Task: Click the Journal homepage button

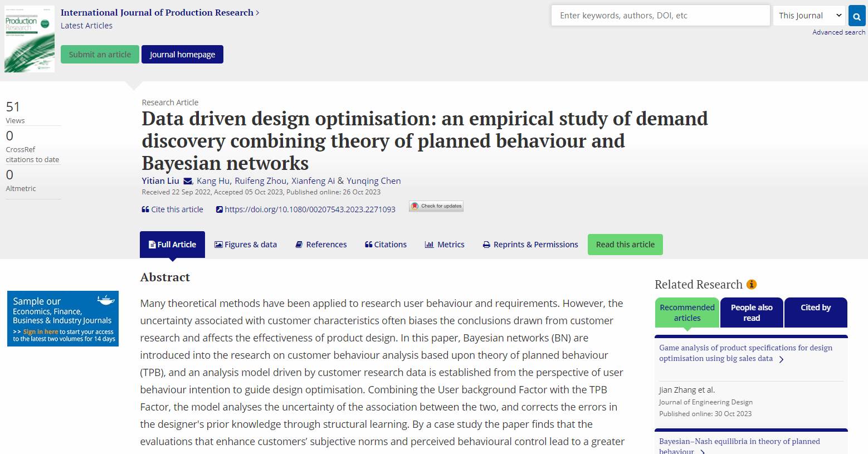Action: pyautogui.click(x=182, y=55)
